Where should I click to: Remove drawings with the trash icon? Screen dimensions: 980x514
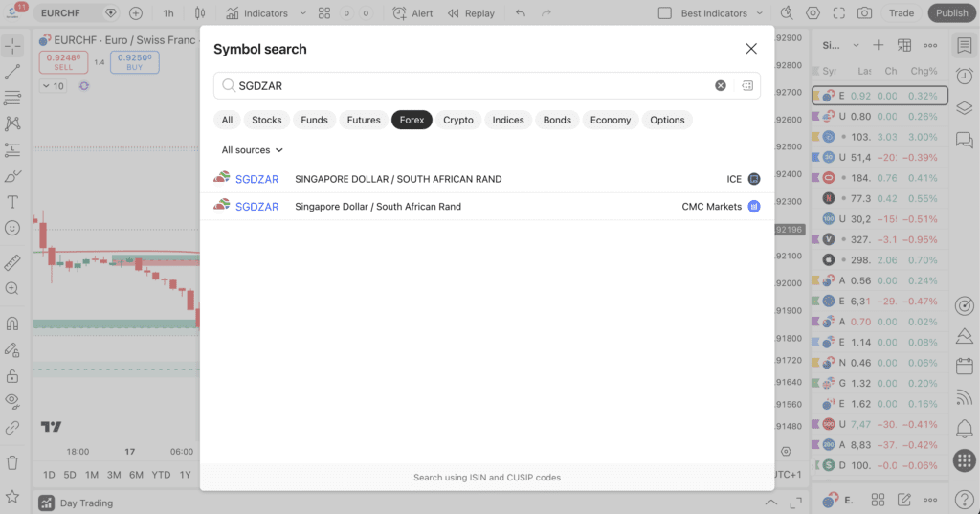(12, 462)
